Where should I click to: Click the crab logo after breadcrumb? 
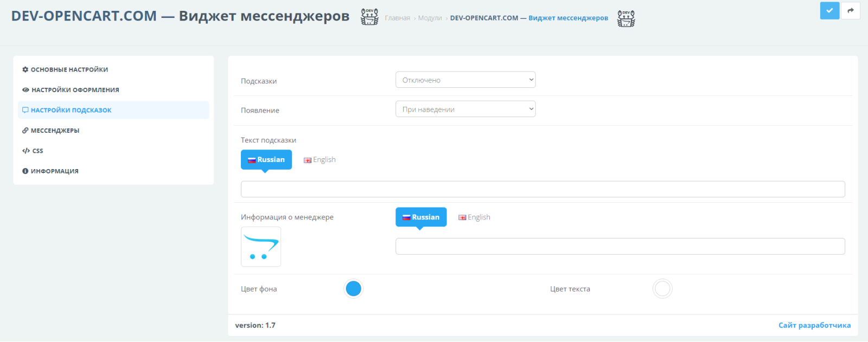click(626, 18)
